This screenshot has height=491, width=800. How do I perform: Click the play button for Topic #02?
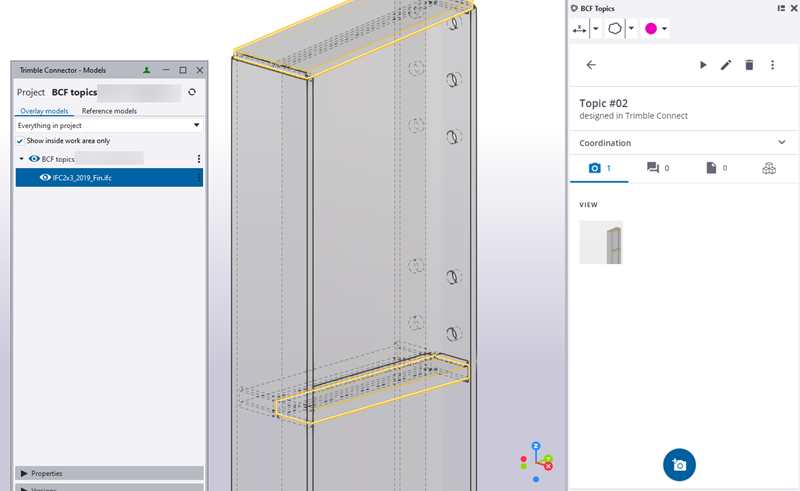coord(703,65)
